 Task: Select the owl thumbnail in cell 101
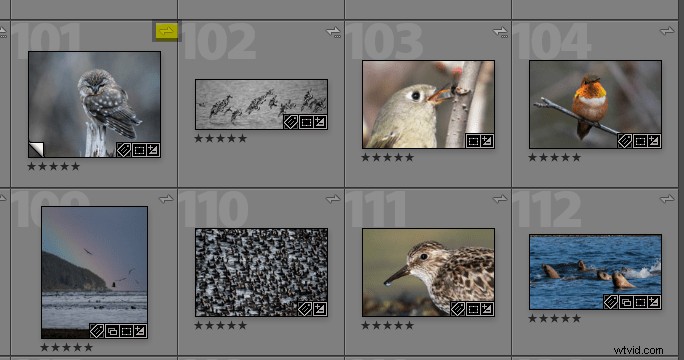point(94,104)
